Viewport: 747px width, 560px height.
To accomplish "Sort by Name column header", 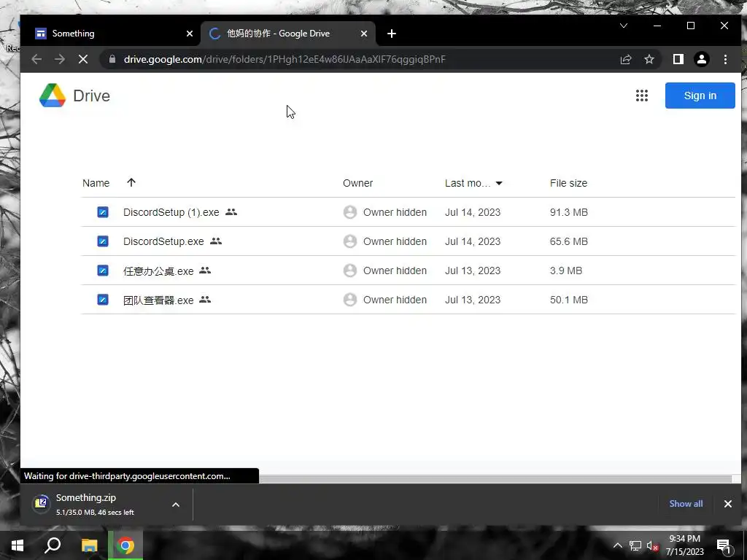I will [96, 183].
